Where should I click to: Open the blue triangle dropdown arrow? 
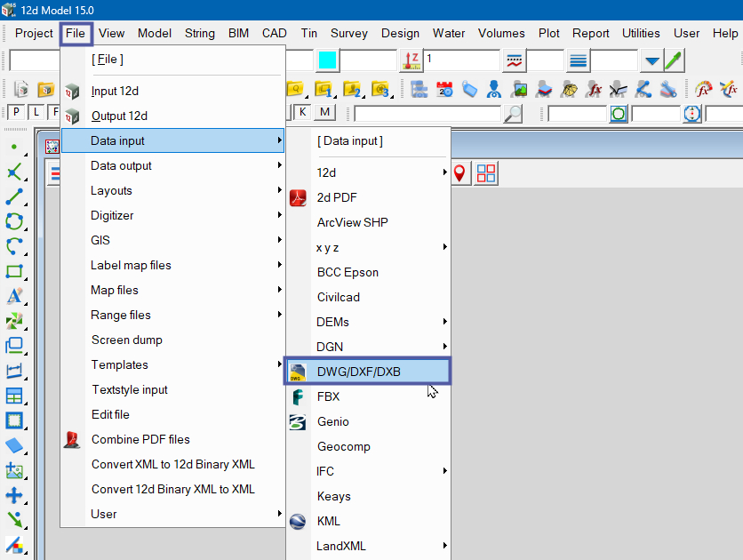(651, 61)
